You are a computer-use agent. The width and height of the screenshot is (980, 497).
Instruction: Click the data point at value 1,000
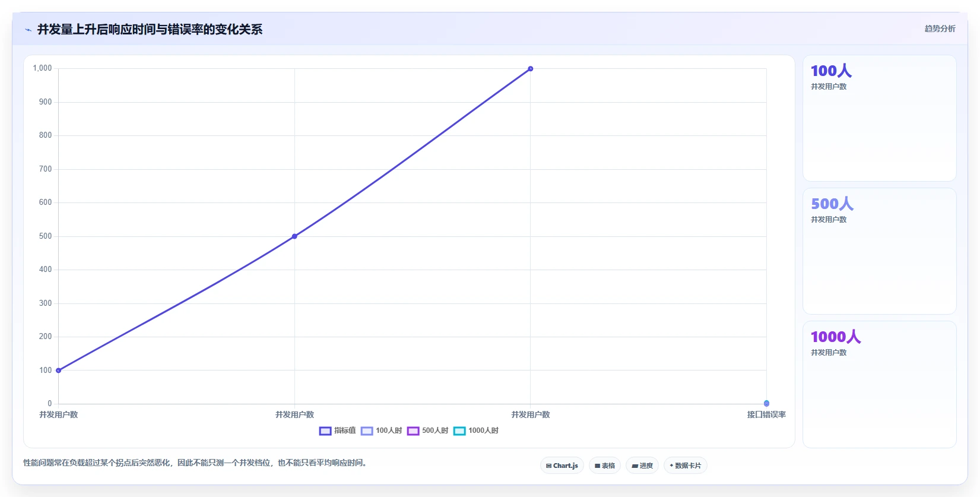click(531, 69)
